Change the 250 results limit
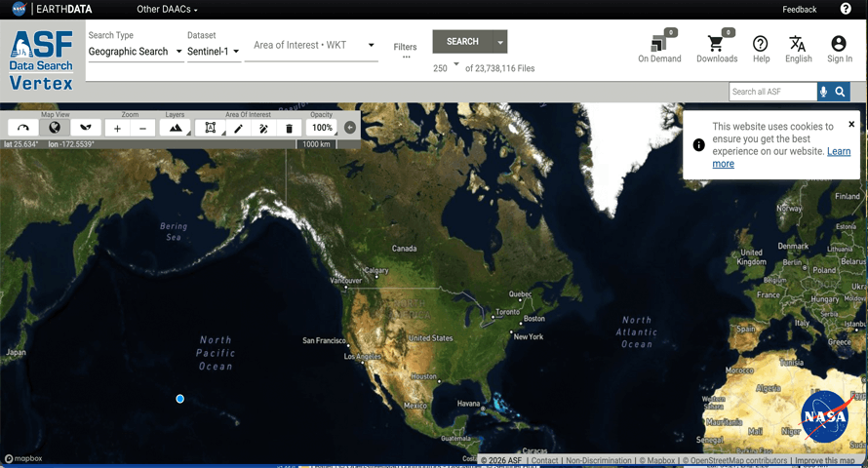868x468 pixels. pyautogui.click(x=446, y=67)
